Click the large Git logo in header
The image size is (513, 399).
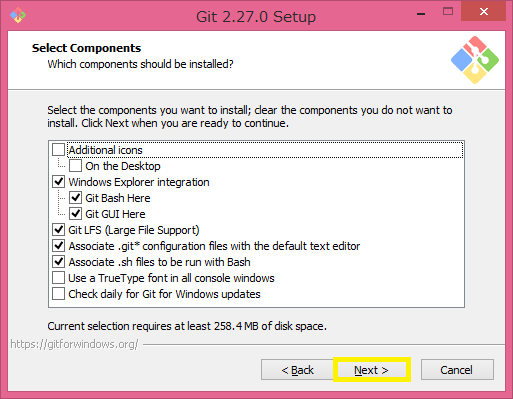pyautogui.click(x=475, y=60)
